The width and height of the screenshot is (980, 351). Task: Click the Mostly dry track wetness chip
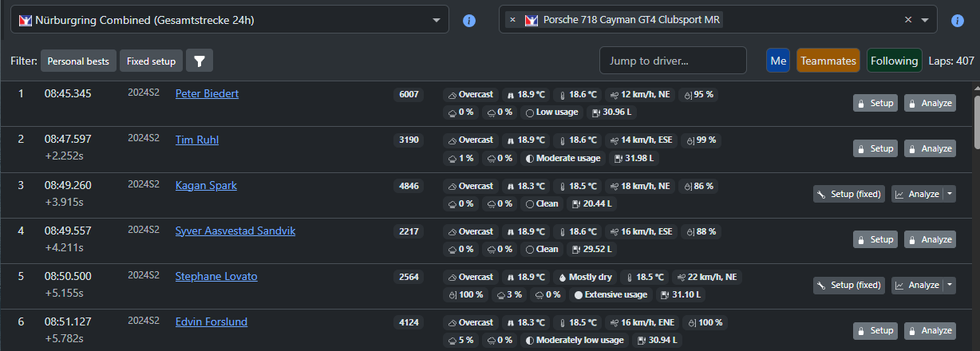586,277
